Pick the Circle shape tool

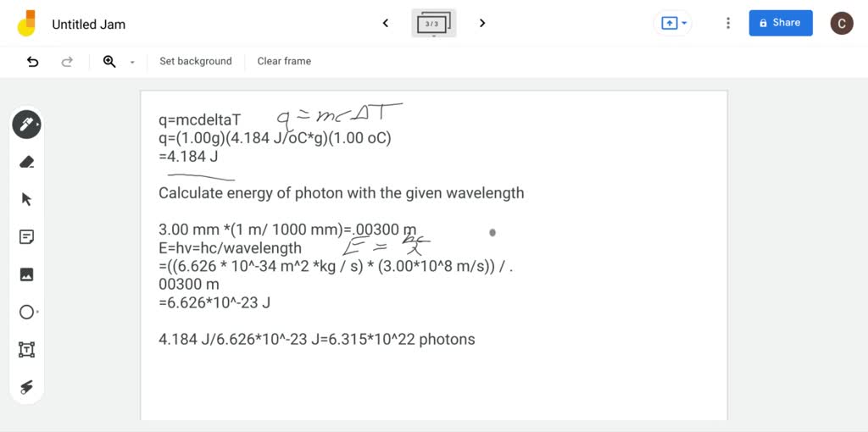(x=26, y=312)
